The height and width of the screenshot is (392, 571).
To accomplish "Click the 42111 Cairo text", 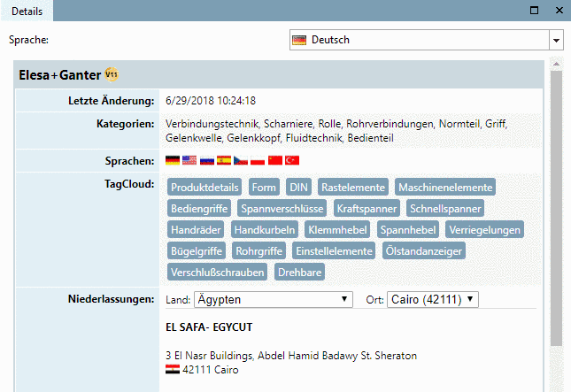I will point(211,370).
